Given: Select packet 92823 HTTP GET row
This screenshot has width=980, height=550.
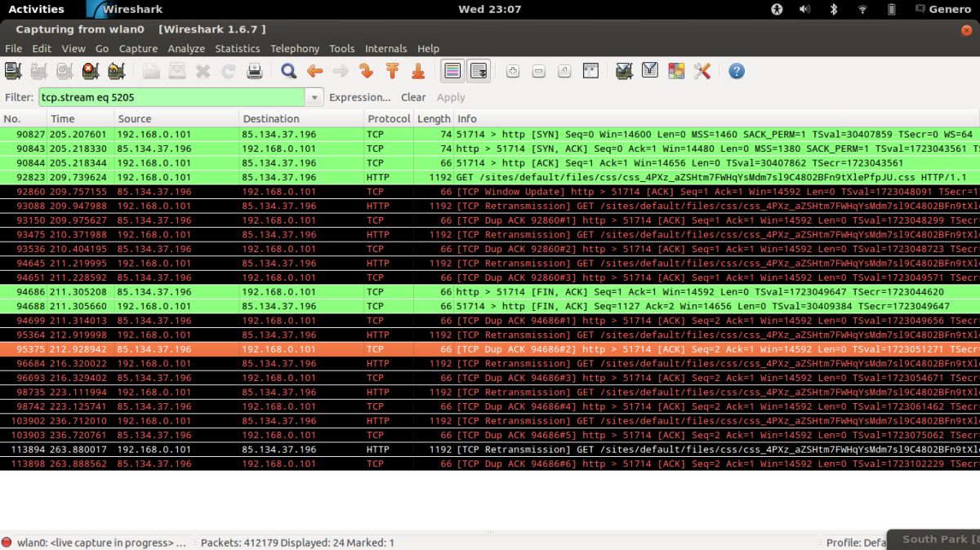Looking at the screenshot, I should (x=490, y=177).
